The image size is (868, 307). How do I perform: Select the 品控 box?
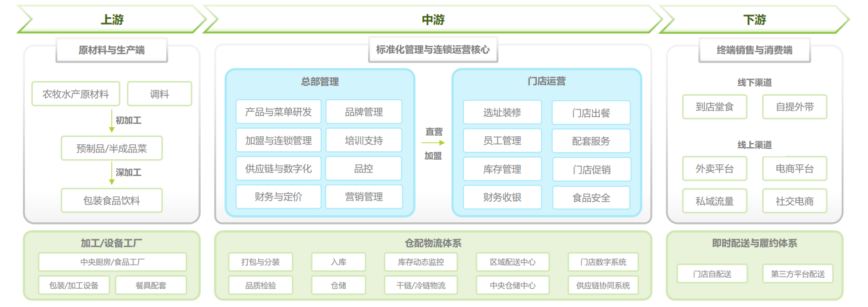pyautogui.click(x=363, y=168)
